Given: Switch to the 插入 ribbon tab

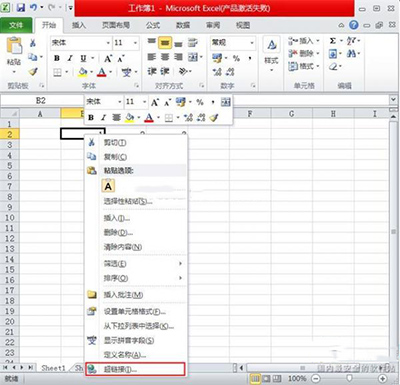Looking at the screenshot, I should [x=79, y=25].
